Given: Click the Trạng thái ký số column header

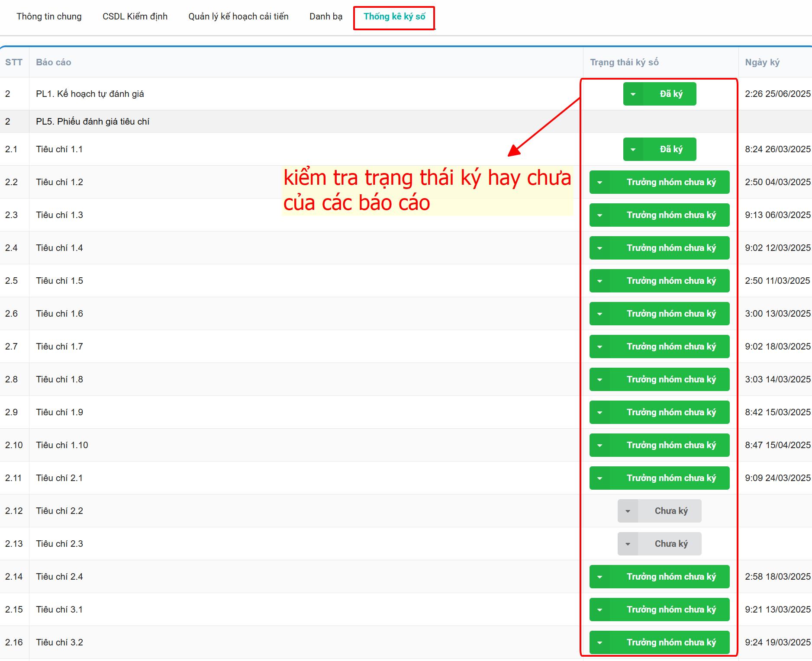Looking at the screenshot, I should tap(624, 62).
